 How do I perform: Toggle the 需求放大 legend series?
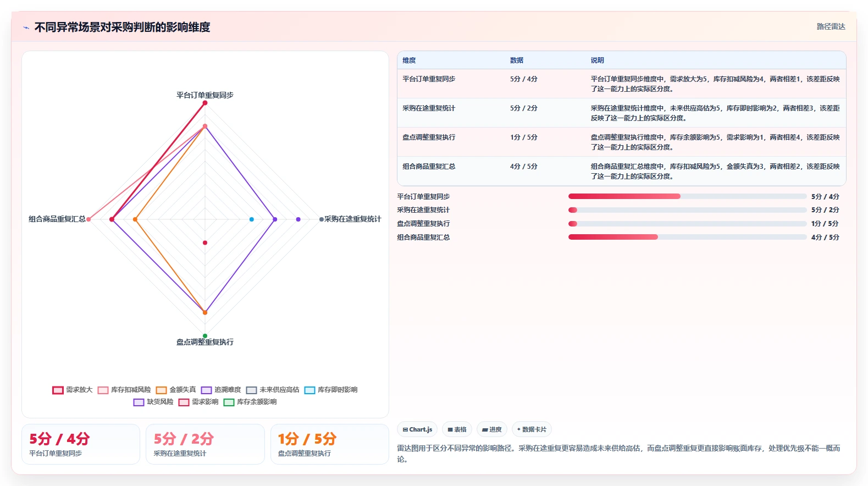[73, 390]
